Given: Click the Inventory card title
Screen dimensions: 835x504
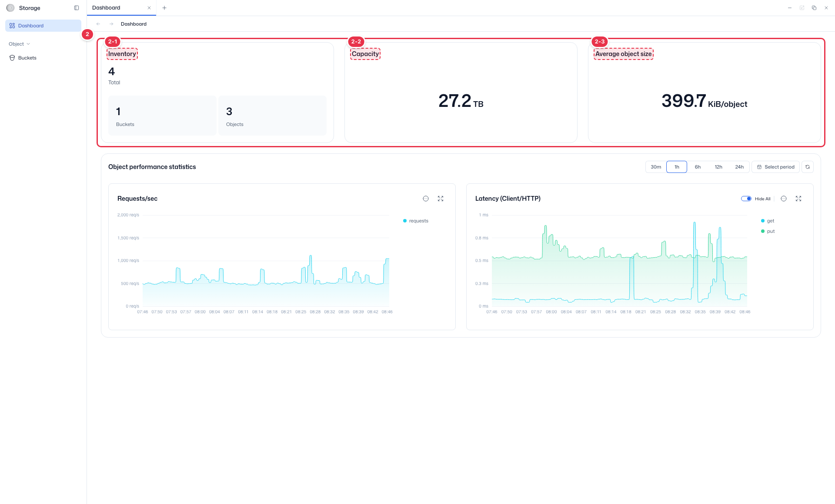Looking at the screenshot, I should 122,54.
